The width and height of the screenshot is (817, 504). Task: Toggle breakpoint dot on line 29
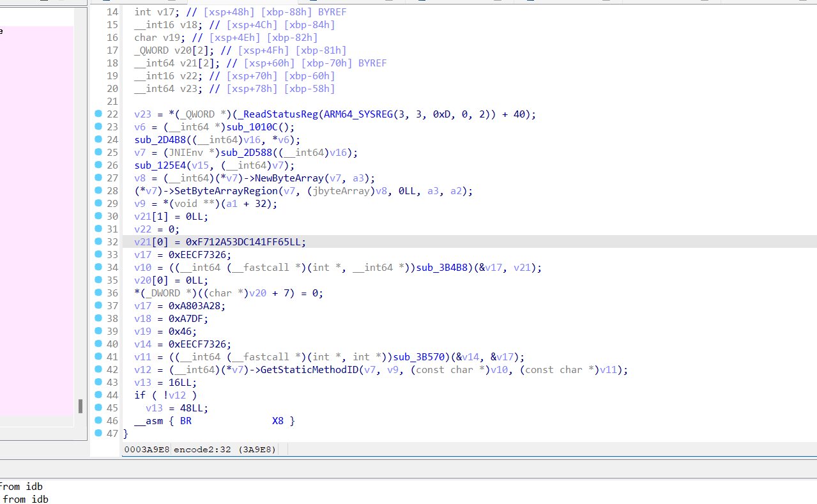pos(98,203)
